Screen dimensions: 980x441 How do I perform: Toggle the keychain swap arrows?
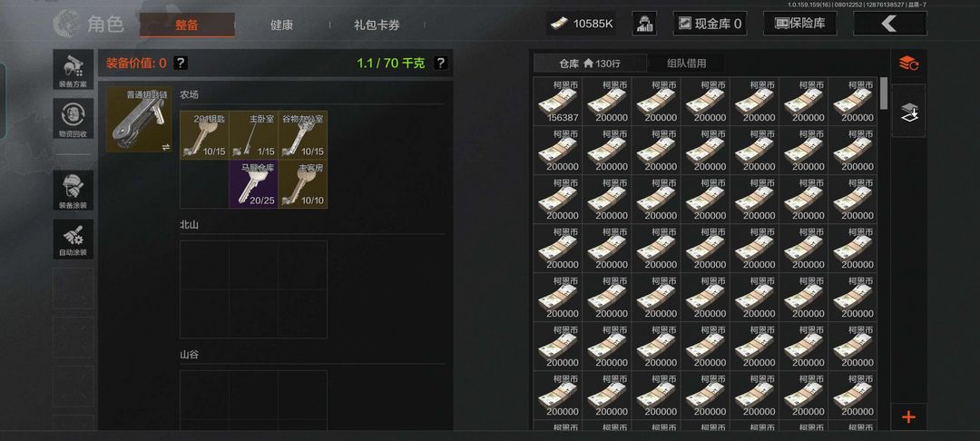(166, 147)
